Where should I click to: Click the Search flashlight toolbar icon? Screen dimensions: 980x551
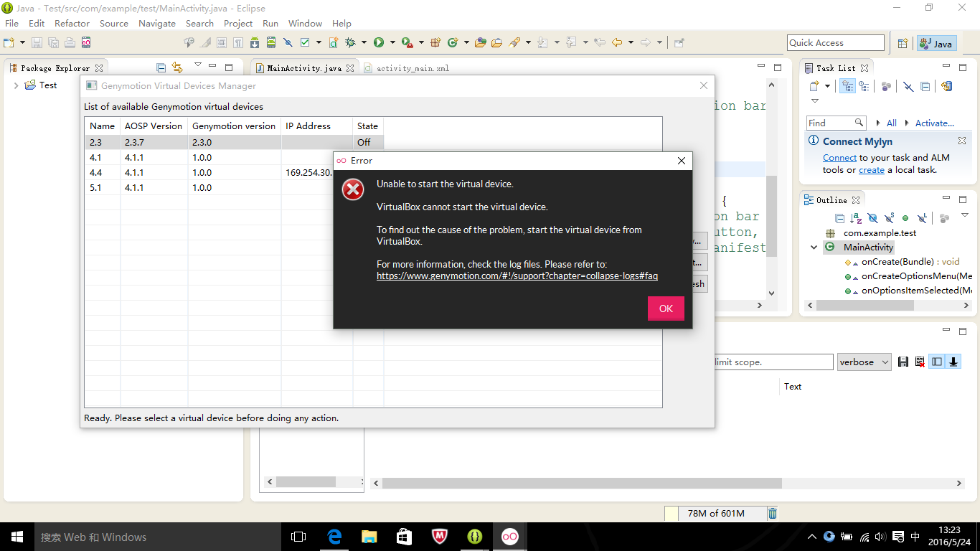pyautogui.click(x=514, y=42)
